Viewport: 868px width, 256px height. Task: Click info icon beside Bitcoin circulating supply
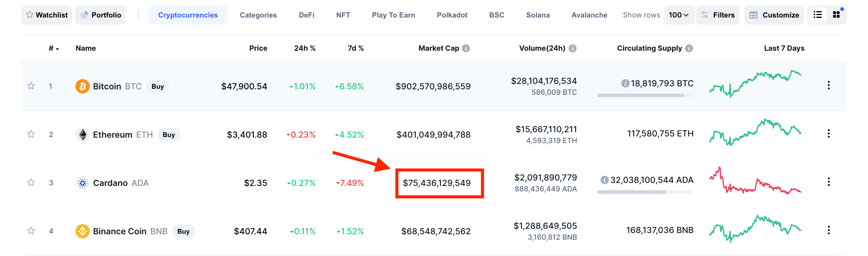(625, 83)
